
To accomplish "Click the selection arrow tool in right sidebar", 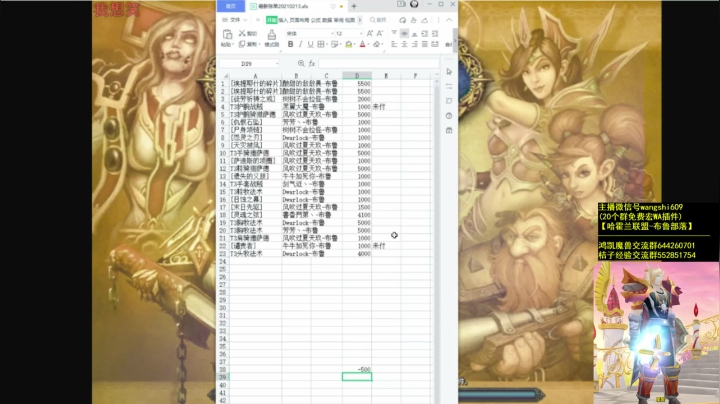I will [449, 72].
